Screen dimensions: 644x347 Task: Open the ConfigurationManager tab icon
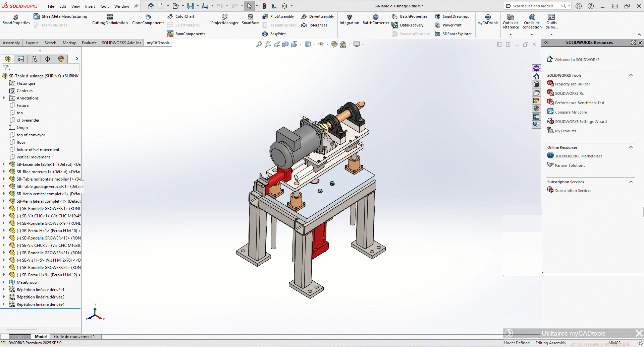[34, 59]
